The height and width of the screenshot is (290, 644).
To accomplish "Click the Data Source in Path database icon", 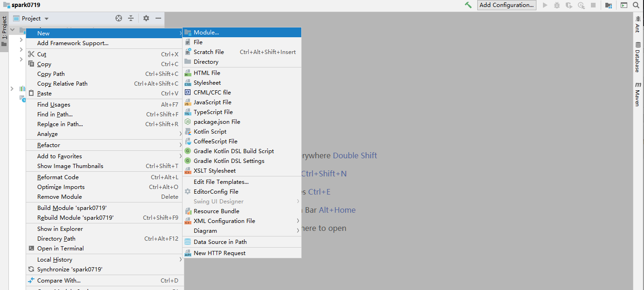I will pos(188,242).
